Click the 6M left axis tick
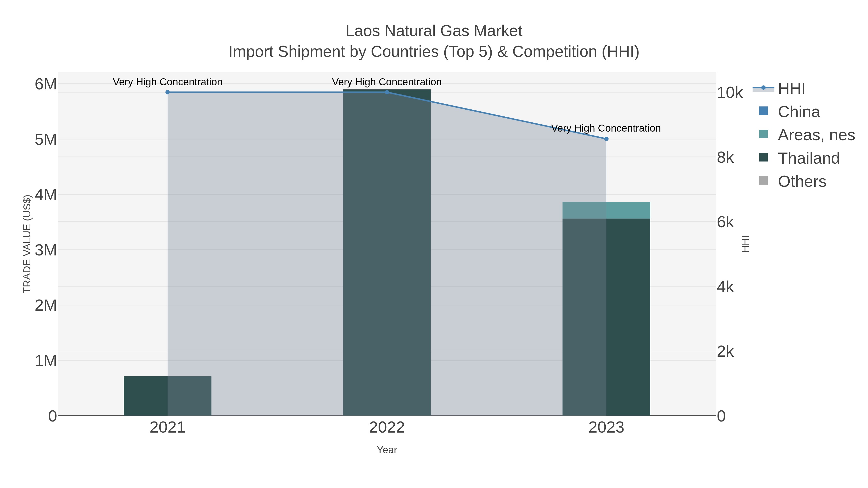The image size is (868, 488). coord(46,84)
